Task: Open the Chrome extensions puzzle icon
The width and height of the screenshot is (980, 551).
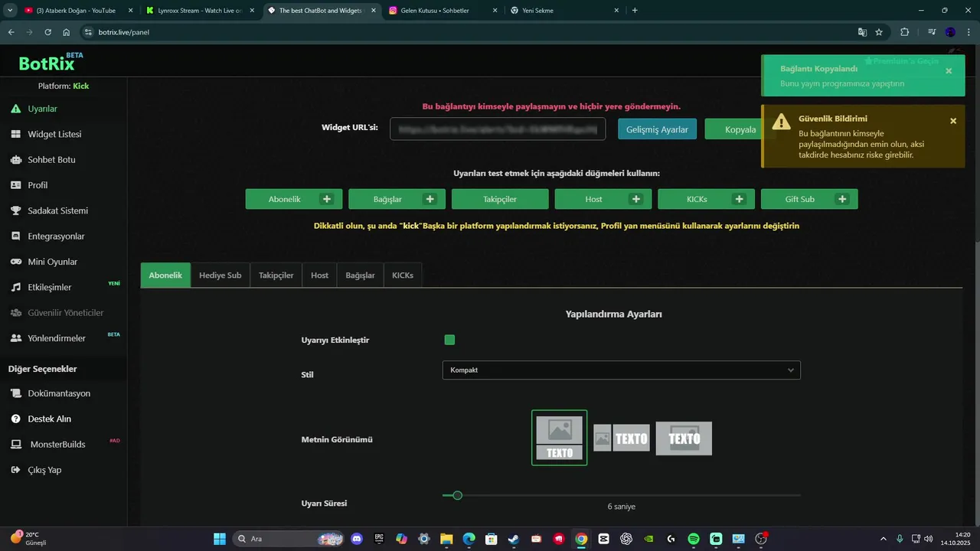Action: [905, 32]
